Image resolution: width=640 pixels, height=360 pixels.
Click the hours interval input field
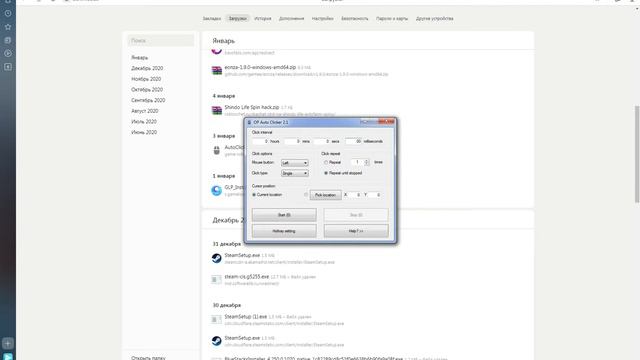pyautogui.click(x=260, y=141)
